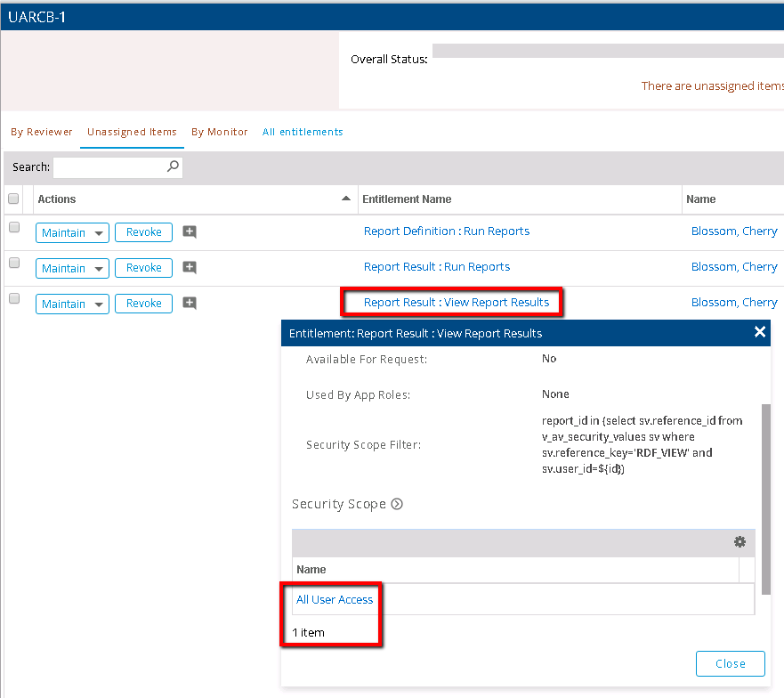Add comment for Report Result : View Report Results row

coord(190,304)
